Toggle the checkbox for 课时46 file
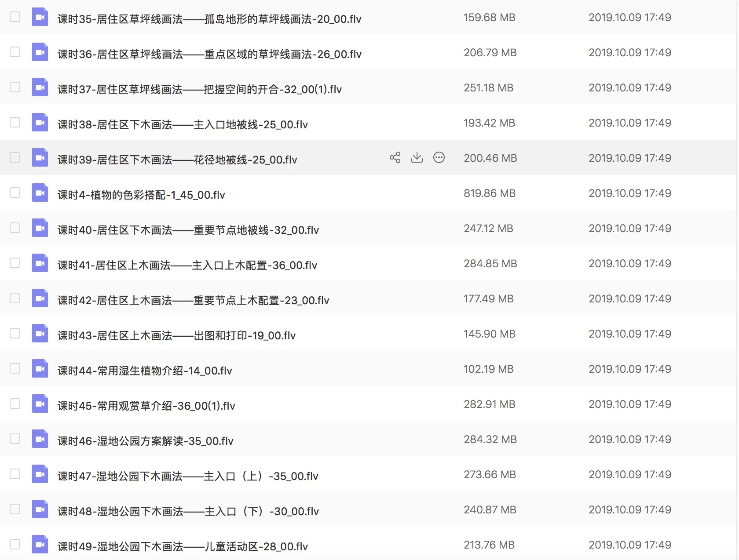Image resolution: width=739 pixels, height=560 pixels. tap(15, 439)
